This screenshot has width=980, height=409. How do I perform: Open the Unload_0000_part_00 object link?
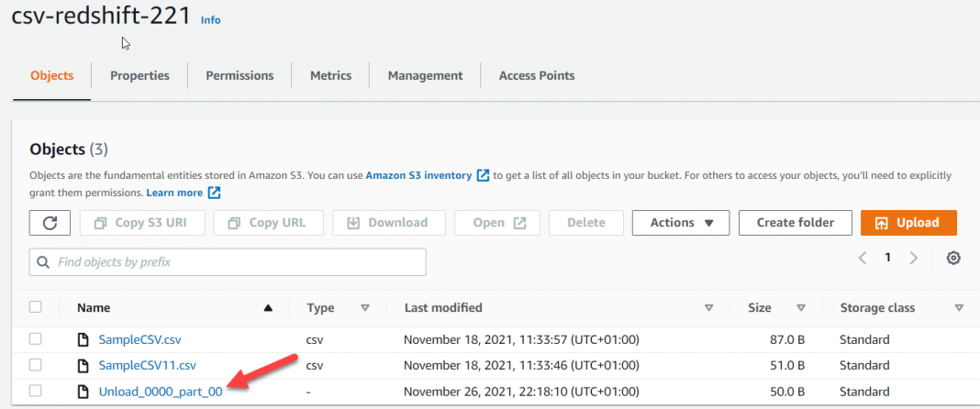(161, 392)
